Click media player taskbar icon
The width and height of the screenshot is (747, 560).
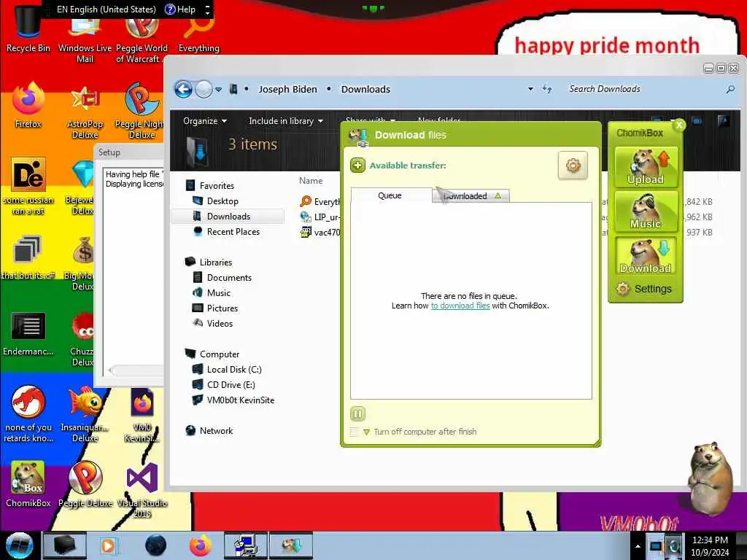coord(108,545)
